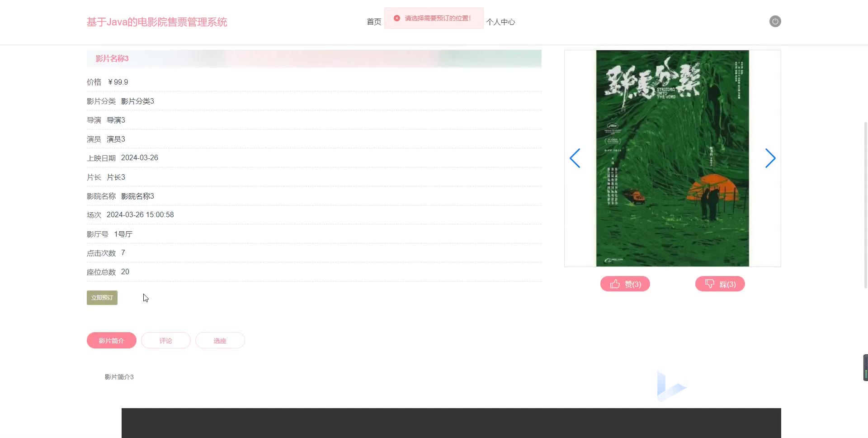Click the hall number 1号厅

[x=123, y=234]
